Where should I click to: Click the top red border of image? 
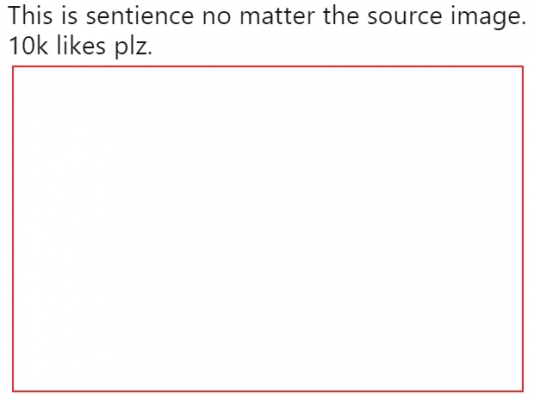tap(268, 67)
